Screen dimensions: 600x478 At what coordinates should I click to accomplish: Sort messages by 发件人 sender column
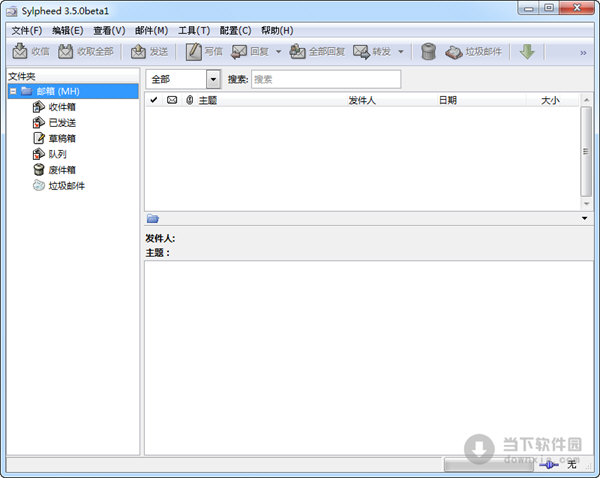pos(362,100)
